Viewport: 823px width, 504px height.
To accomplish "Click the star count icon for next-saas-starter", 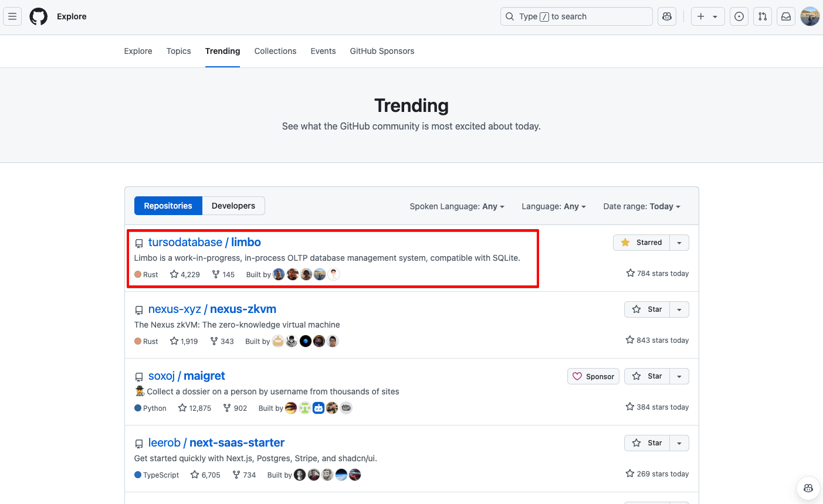I will tap(195, 475).
